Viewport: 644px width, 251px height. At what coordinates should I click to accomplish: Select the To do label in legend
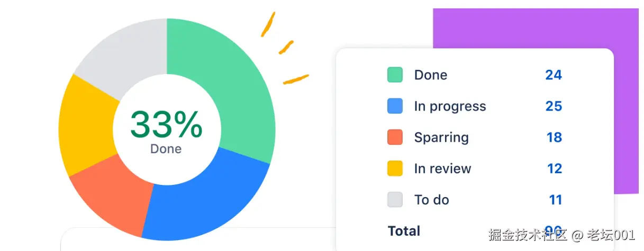click(431, 200)
